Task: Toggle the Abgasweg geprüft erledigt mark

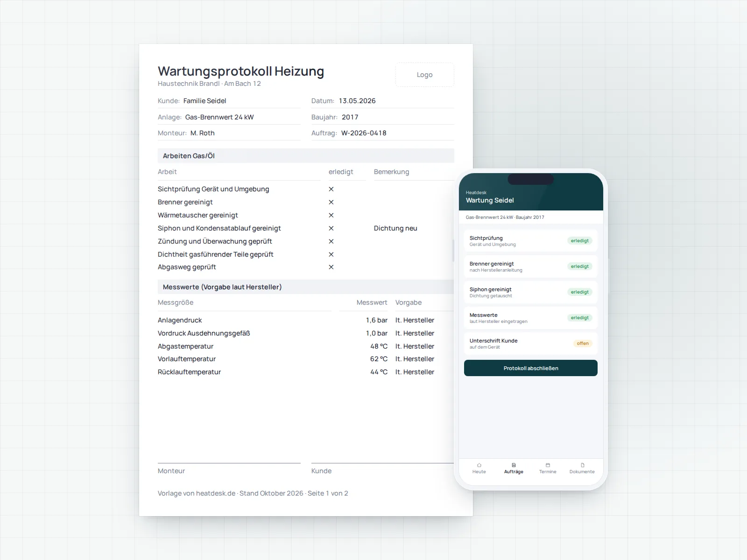Action: click(x=331, y=267)
